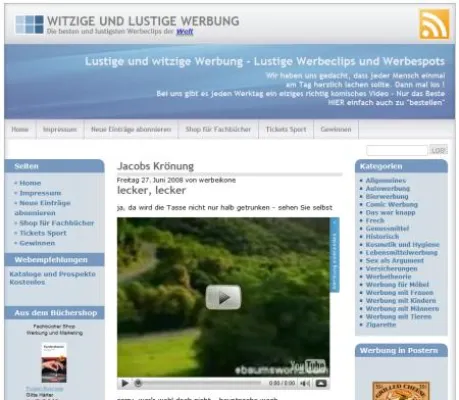The height and width of the screenshot is (400, 459).
Task: Open the Jacobs Krönung post title
Action: point(155,166)
